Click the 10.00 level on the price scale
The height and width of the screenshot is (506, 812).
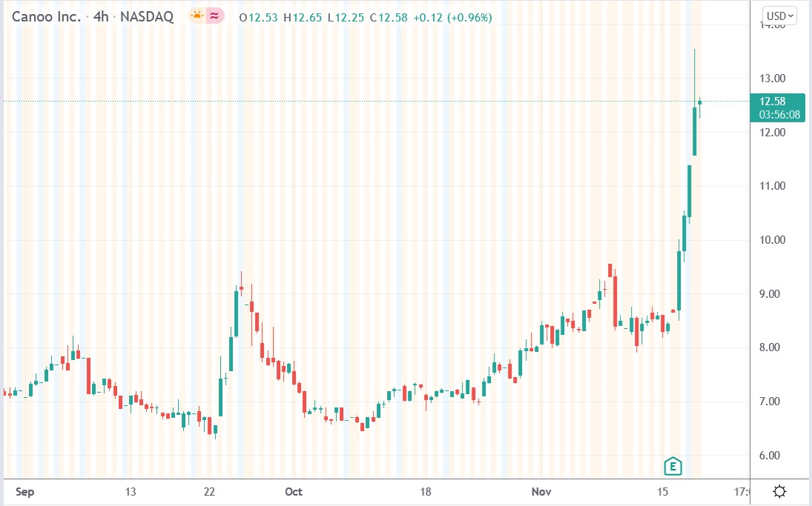click(x=773, y=240)
